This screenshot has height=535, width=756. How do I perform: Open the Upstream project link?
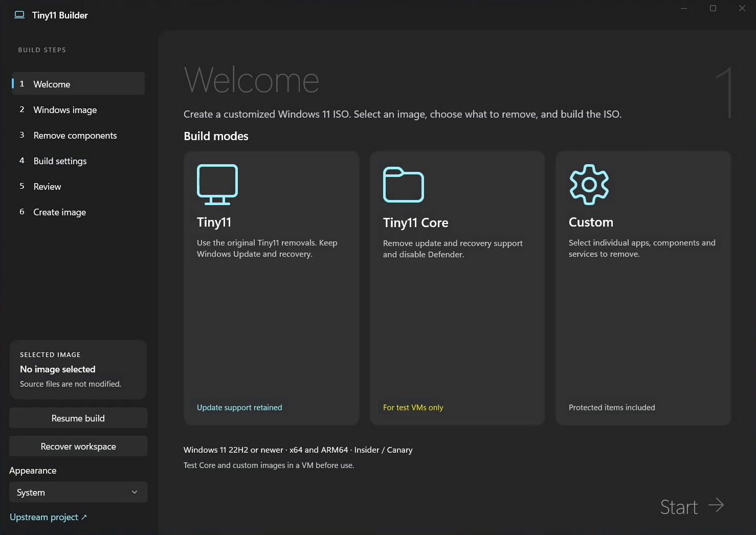click(x=48, y=517)
